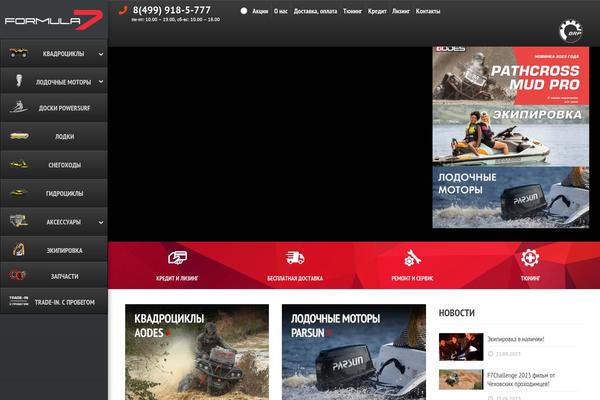Expand the Лодочные моторы submenu chevron
600x400 pixels.
click(x=101, y=82)
